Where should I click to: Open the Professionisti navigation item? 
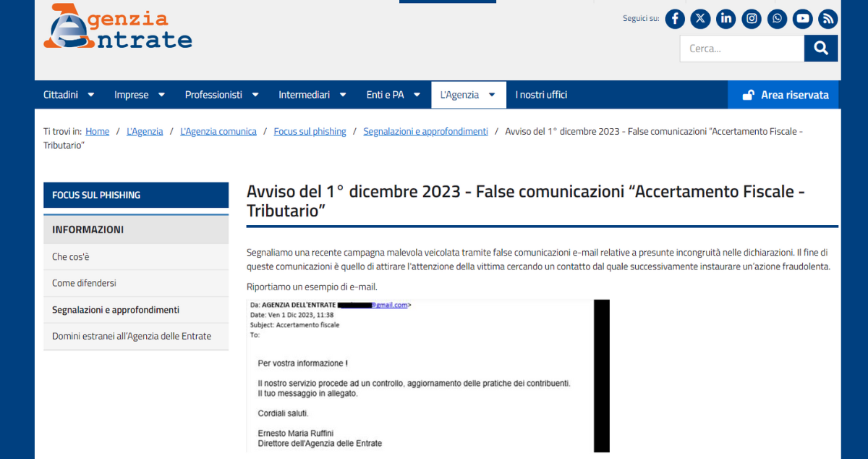(x=213, y=95)
